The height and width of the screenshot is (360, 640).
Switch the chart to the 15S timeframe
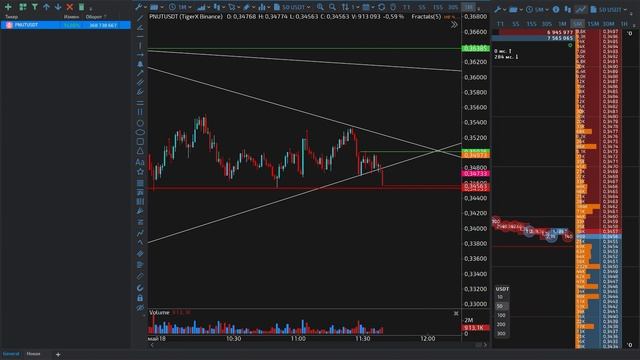pyautogui.click(x=438, y=7)
